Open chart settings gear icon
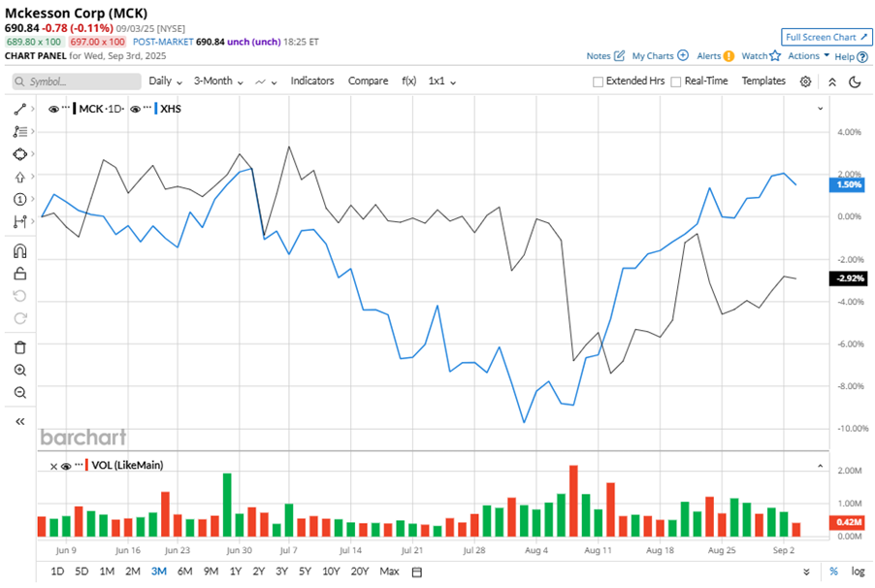This screenshot has width=875, height=588. pyautogui.click(x=805, y=82)
